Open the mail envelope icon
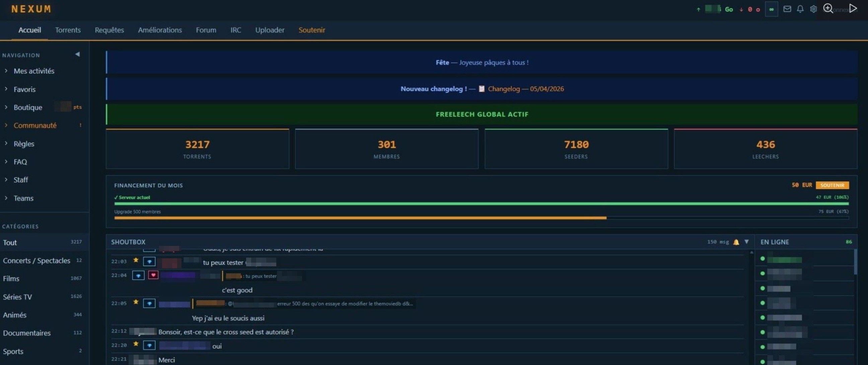The height and width of the screenshot is (365, 868). (x=787, y=9)
